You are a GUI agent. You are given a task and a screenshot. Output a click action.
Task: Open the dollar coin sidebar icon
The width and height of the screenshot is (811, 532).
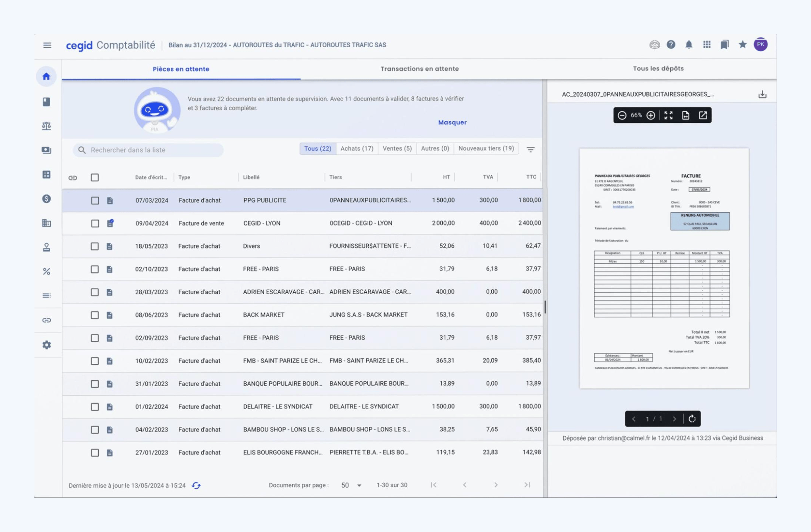tap(46, 199)
